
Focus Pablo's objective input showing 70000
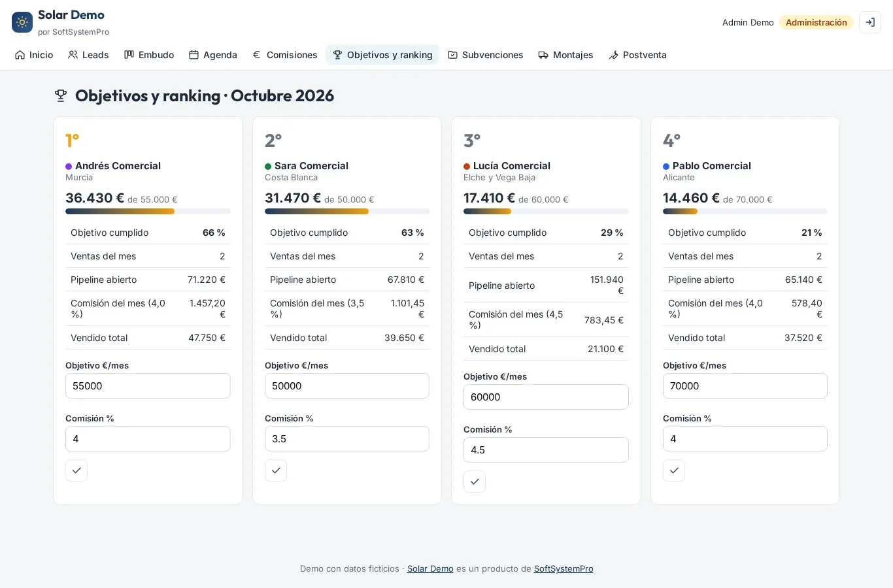coord(745,386)
